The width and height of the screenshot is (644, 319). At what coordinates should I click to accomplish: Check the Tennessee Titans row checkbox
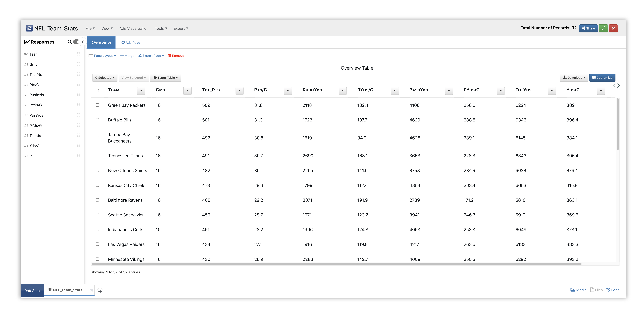click(x=97, y=155)
